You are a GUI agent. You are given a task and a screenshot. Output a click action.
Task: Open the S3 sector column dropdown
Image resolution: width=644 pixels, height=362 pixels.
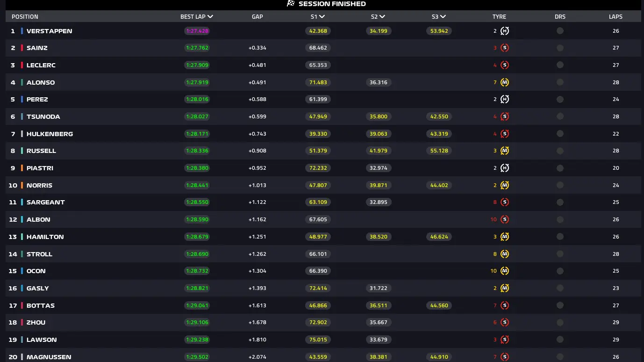[443, 16]
